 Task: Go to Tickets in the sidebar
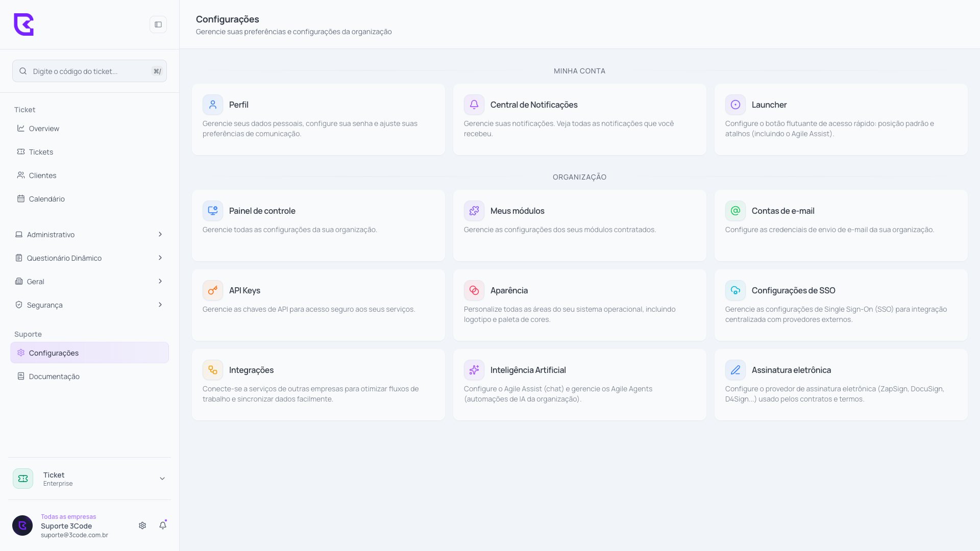89,152
